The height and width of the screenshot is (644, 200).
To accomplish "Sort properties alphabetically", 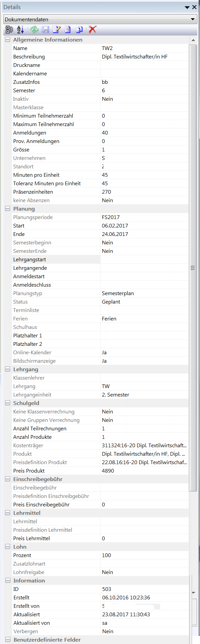I will coord(20,30).
